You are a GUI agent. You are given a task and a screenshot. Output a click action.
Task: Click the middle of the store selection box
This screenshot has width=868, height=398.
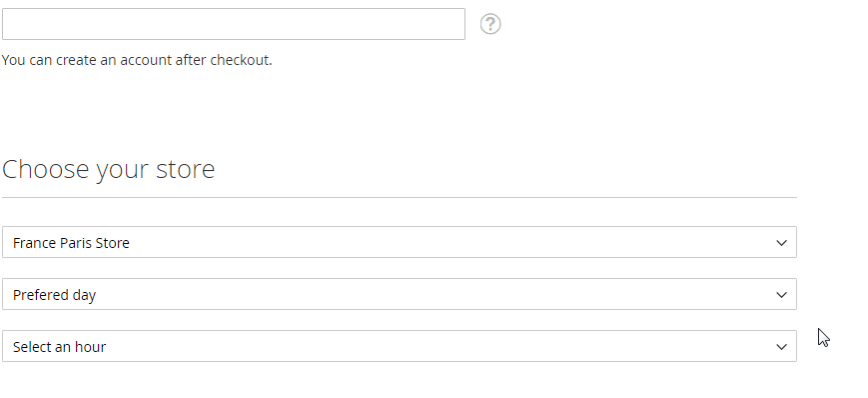pos(400,242)
